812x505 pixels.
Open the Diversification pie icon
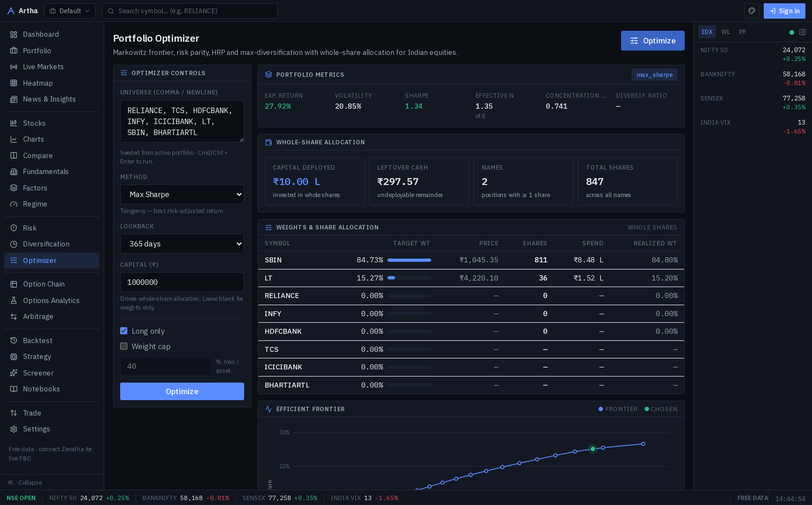click(x=14, y=244)
